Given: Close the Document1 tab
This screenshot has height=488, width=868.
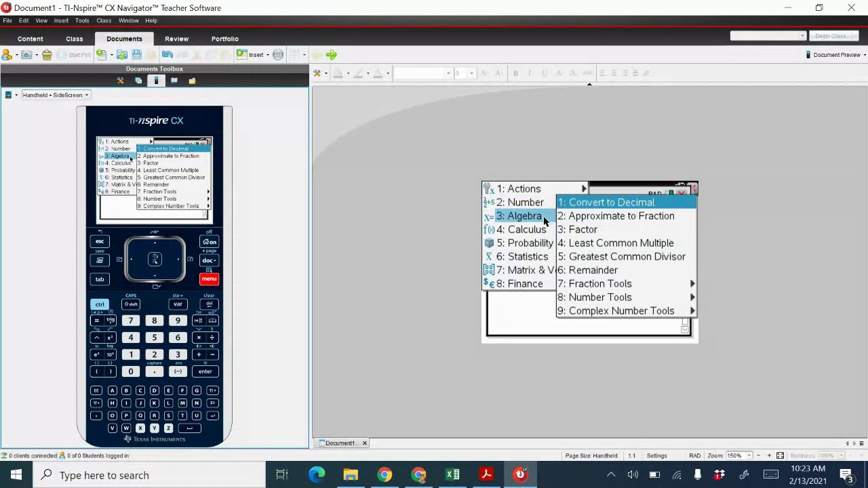Looking at the screenshot, I should [364, 443].
